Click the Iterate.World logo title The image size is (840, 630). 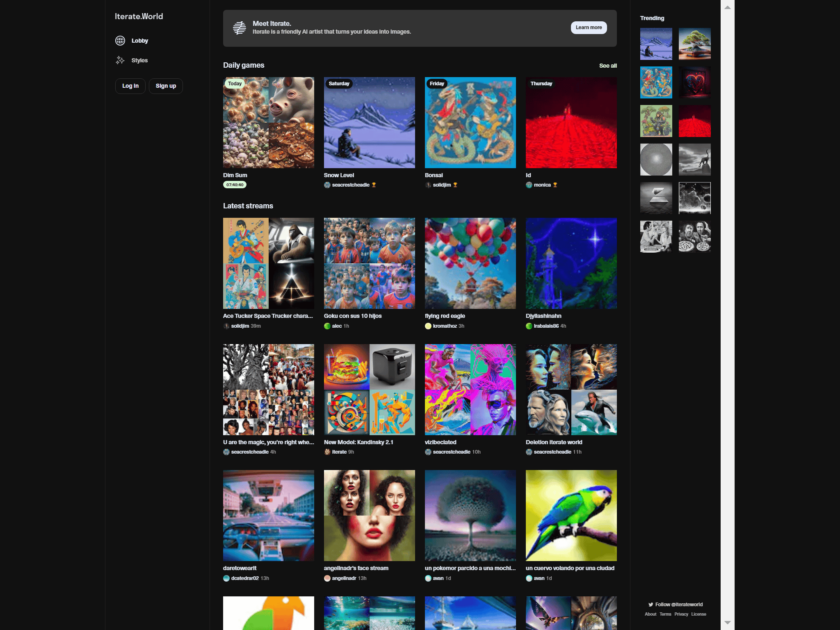(139, 16)
